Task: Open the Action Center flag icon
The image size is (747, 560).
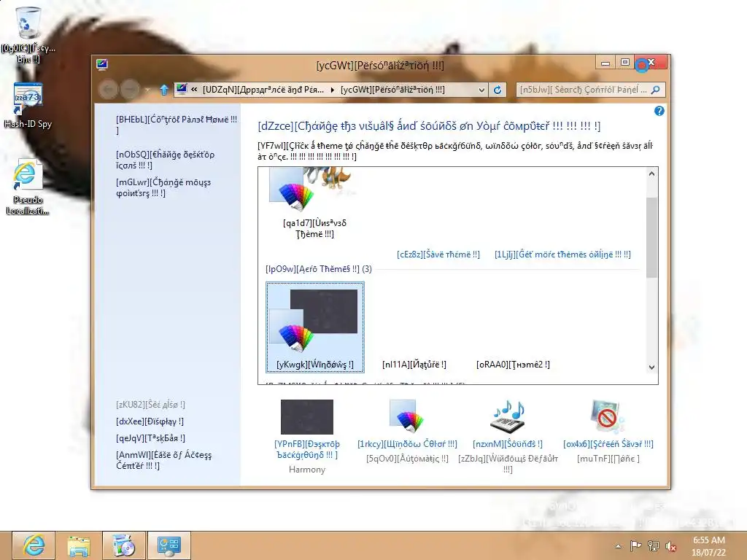Action: tap(635, 546)
